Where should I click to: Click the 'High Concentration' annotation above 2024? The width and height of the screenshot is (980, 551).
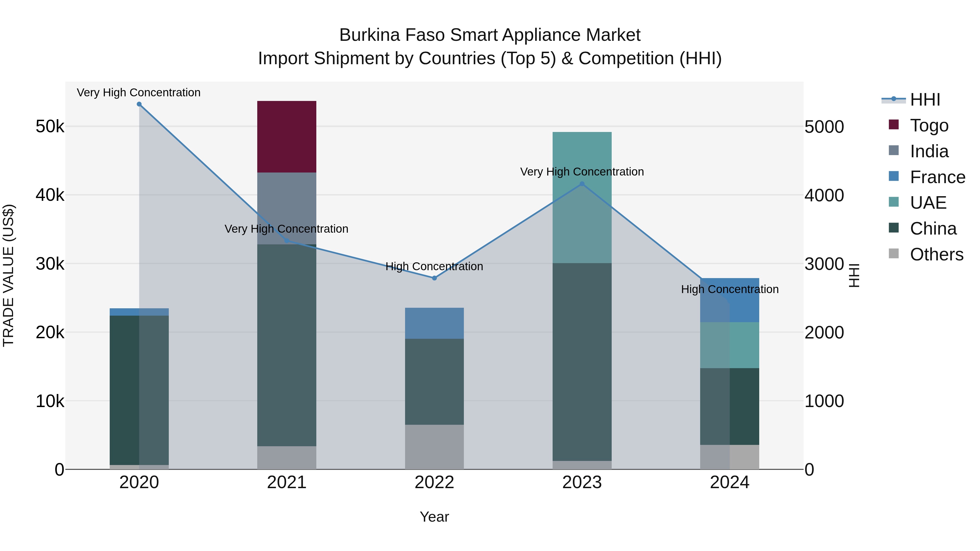730,290
